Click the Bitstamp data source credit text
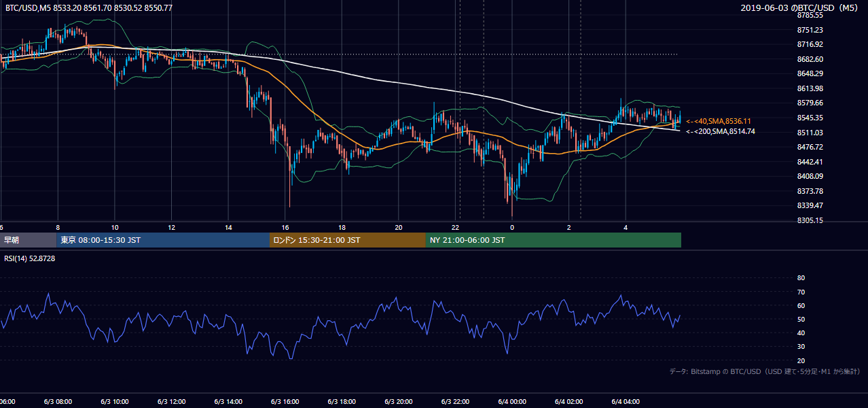Viewport: 868px width, 408px height. 765,371
